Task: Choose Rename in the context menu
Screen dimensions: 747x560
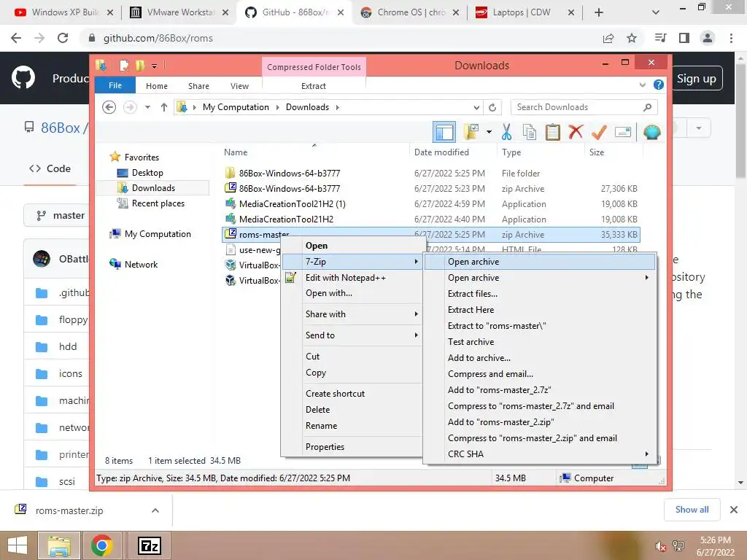Action: (x=352, y=426)
